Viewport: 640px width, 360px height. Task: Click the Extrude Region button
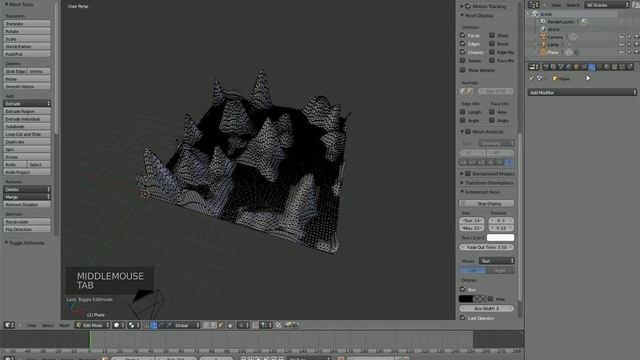point(27,111)
